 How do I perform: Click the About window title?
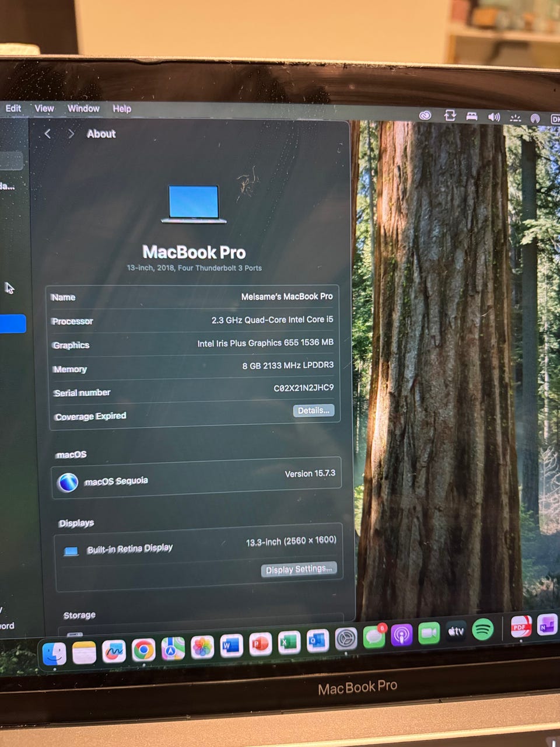[101, 134]
